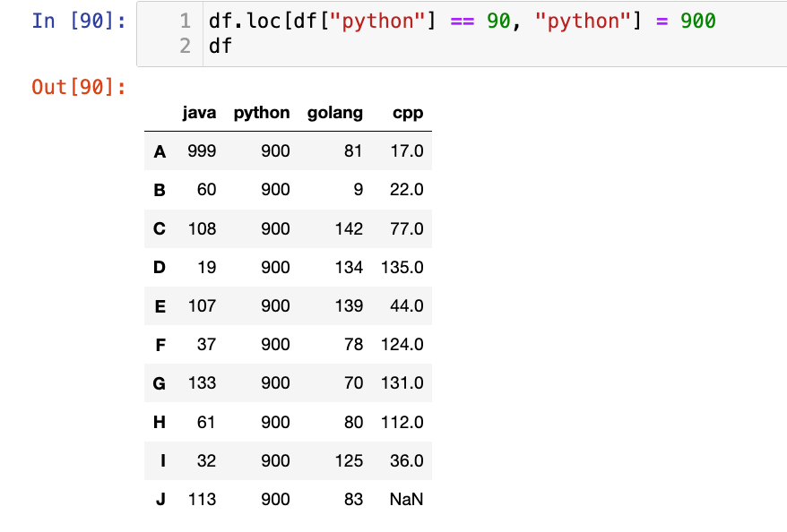Click the NaN value in the cpp column
The height and width of the screenshot is (532, 787).
406,499
